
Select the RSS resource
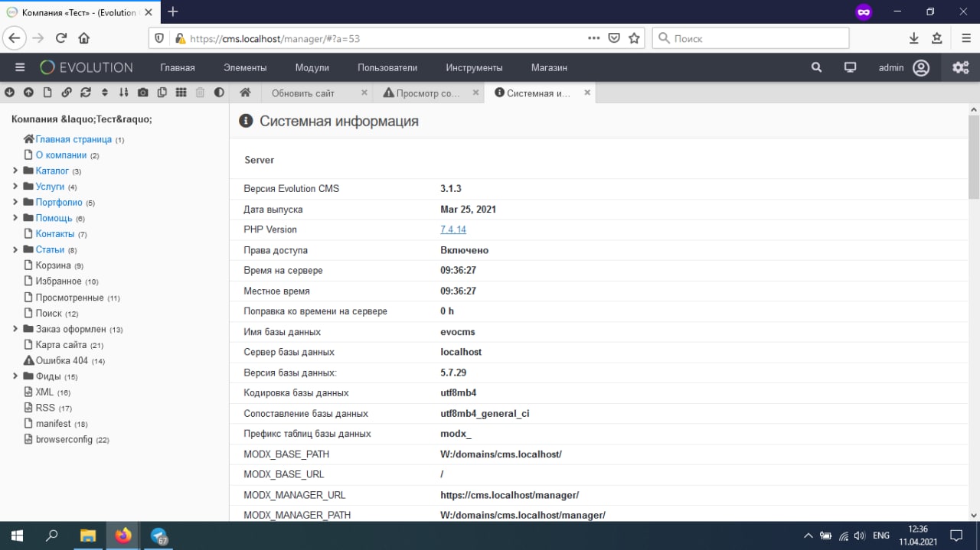45,408
